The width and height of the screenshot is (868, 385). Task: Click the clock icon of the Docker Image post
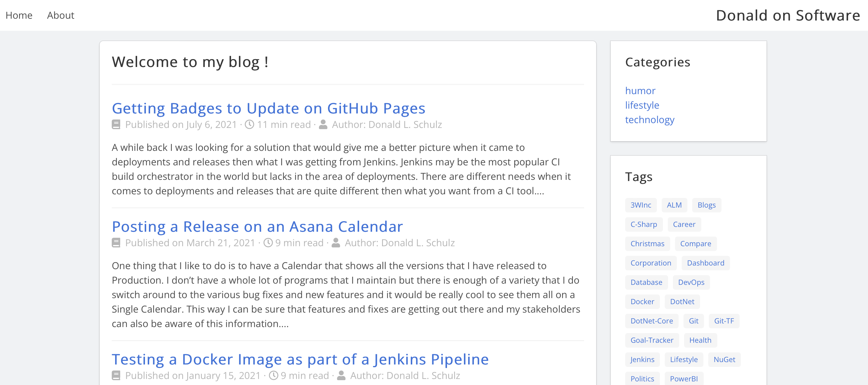[274, 375]
